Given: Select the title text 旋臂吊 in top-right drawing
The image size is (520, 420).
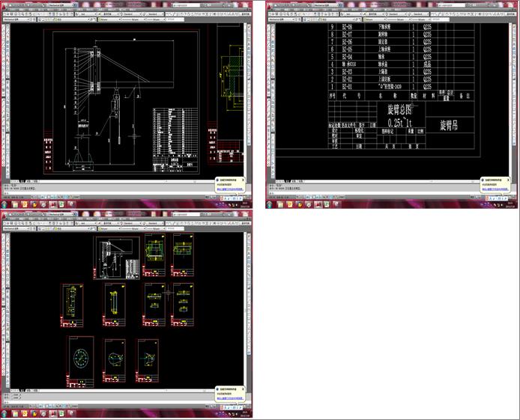Looking at the screenshot, I should pos(449,126).
